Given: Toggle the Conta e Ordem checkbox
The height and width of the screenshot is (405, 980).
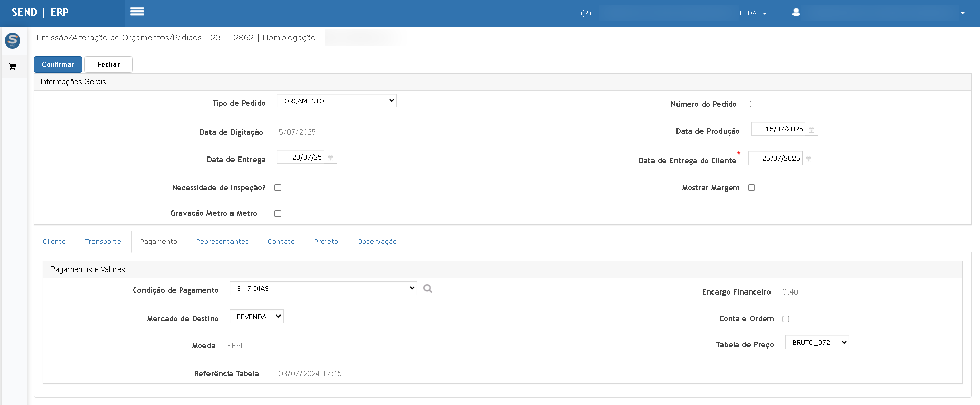Looking at the screenshot, I should (786, 319).
